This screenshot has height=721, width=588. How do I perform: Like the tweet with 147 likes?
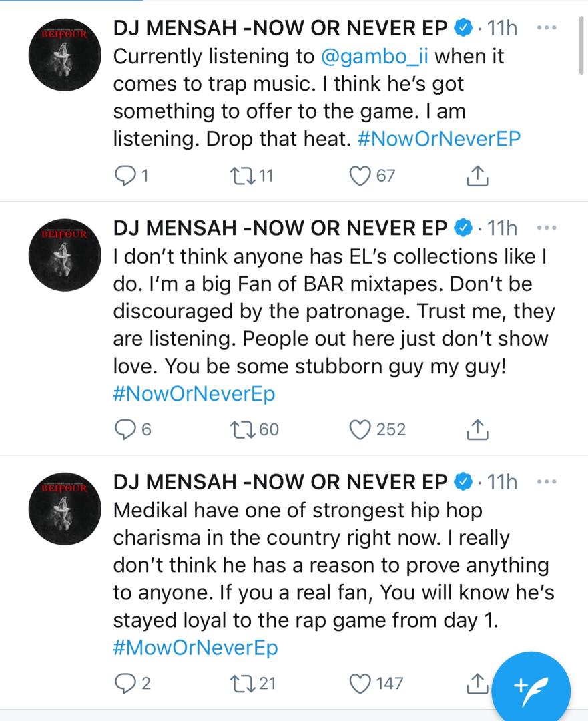[360, 684]
